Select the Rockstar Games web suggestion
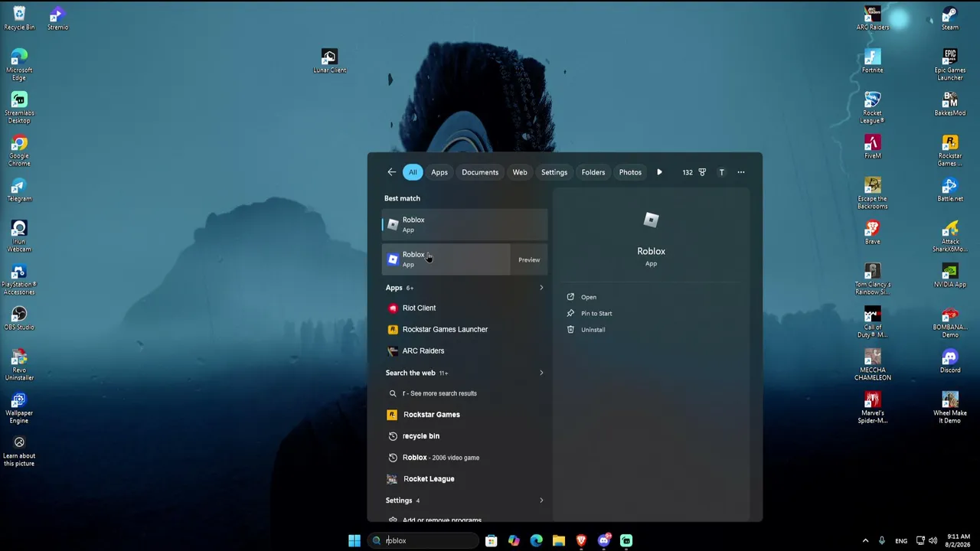The image size is (980, 551). point(465,415)
